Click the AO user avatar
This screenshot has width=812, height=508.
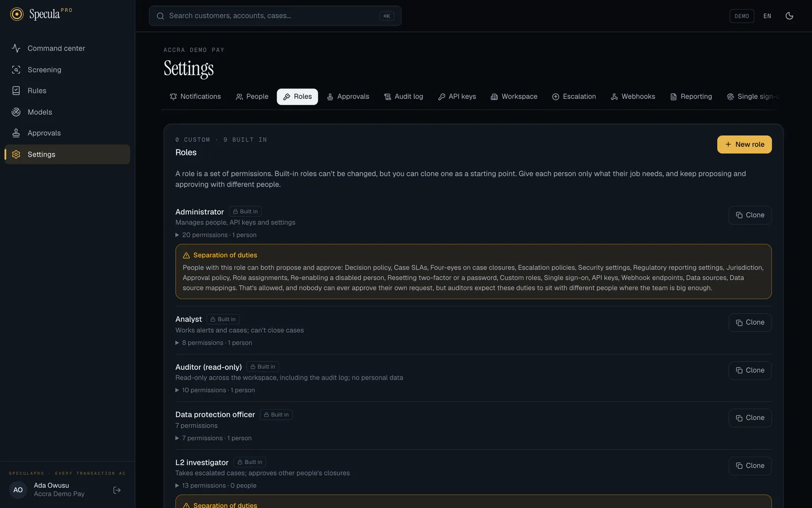coord(18,490)
